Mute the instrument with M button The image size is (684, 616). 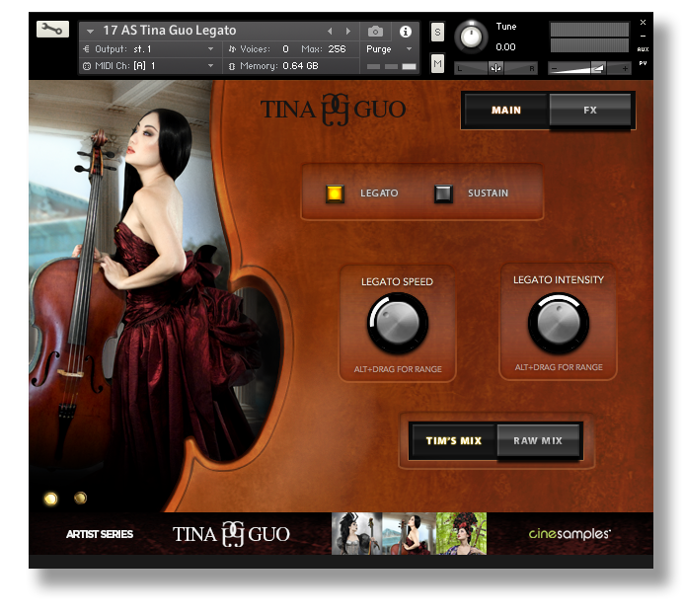tap(437, 64)
